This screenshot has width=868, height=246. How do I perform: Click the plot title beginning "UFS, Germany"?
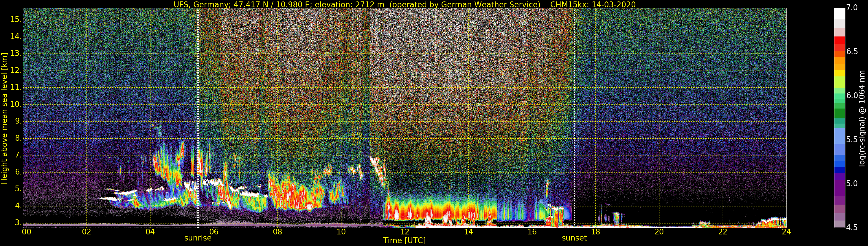[x=404, y=4]
